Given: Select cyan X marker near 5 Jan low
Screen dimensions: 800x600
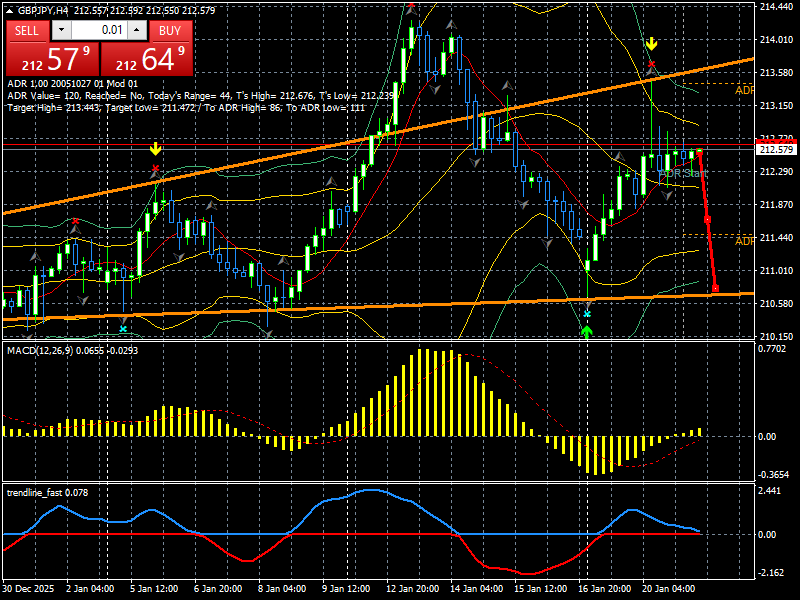Looking at the screenshot, I should 123,329.
